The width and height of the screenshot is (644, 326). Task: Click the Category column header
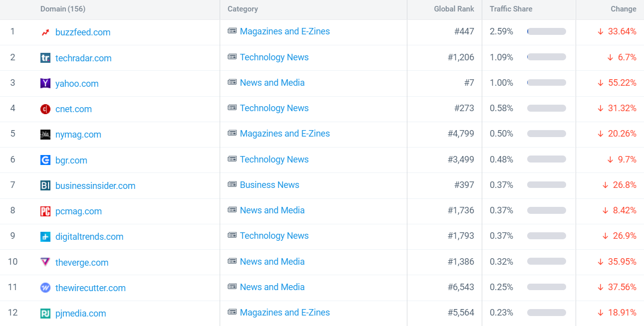pos(243,9)
